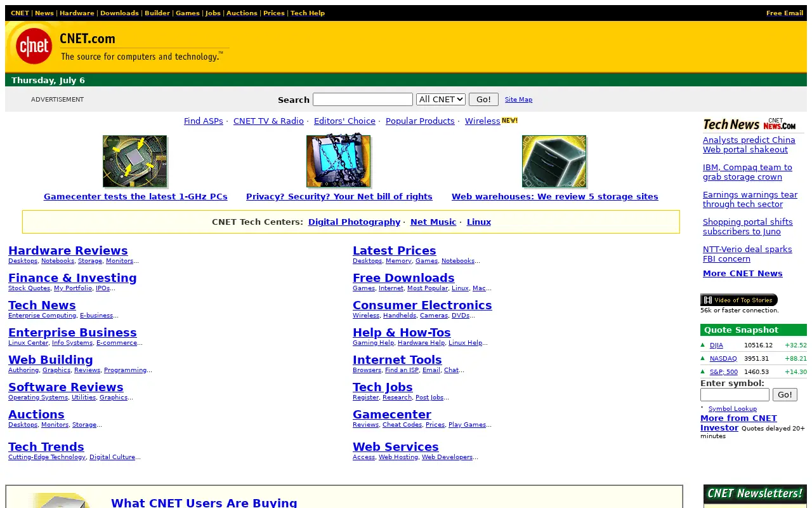Open the Linux Center link under Enterprise Business
Image resolution: width=812 pixels, height=508 pixels.
click(28, 343)
